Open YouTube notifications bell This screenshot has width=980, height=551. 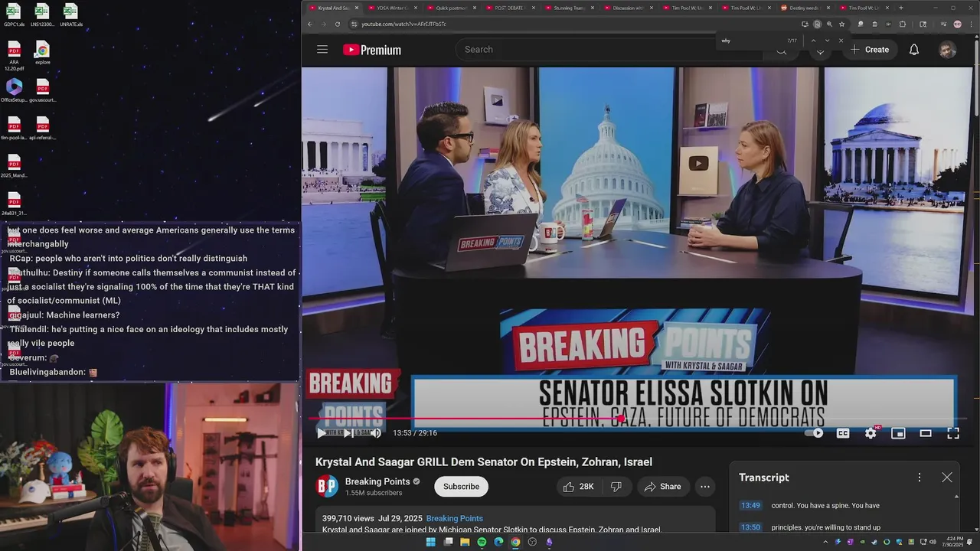pos(913,50)
